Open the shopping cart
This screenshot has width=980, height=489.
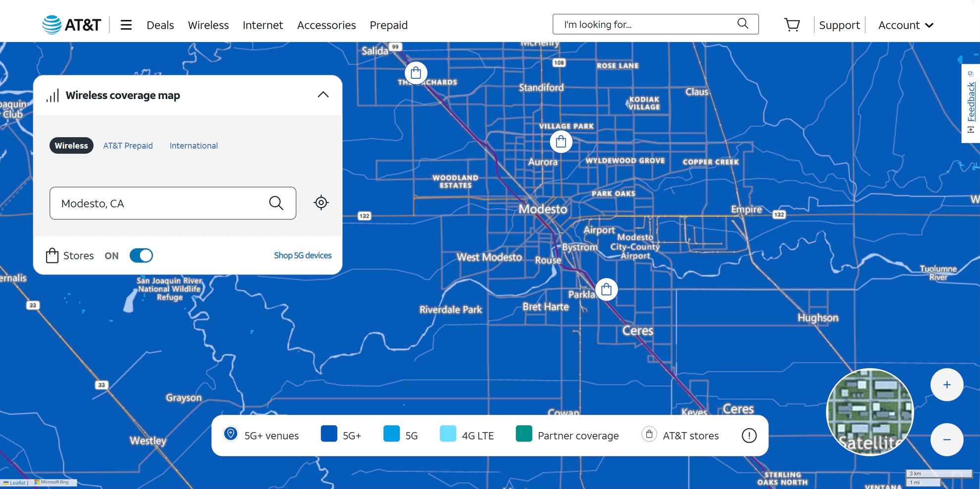(792, 25)
